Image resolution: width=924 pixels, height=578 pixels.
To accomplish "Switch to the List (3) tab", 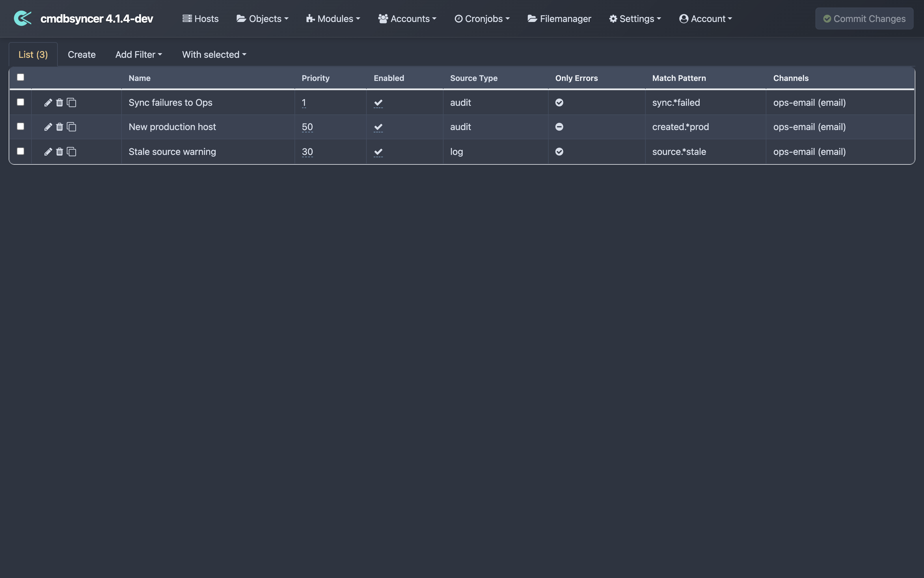I will point(33,55).
